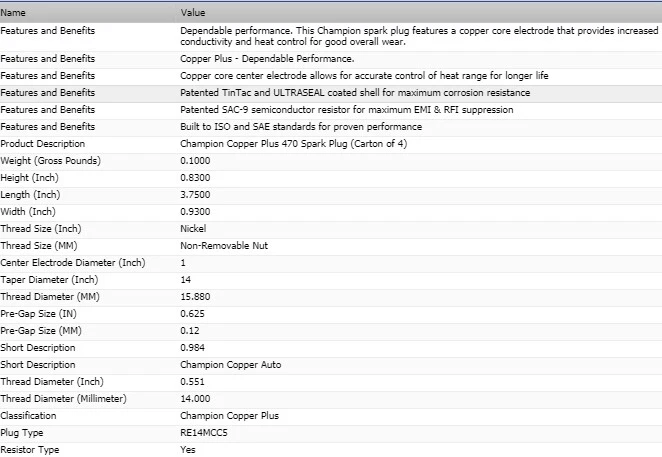Select the Center Electrode Diameter (Inch) label
This screenshot has width=662, height=457.
(73, 263)
